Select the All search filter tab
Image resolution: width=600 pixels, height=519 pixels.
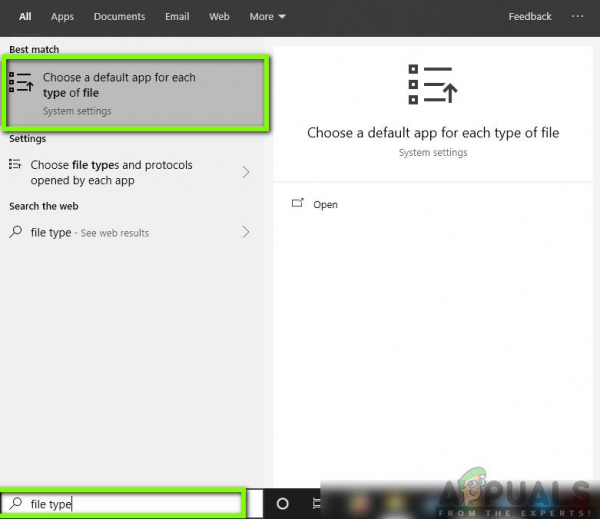point(25,16)
